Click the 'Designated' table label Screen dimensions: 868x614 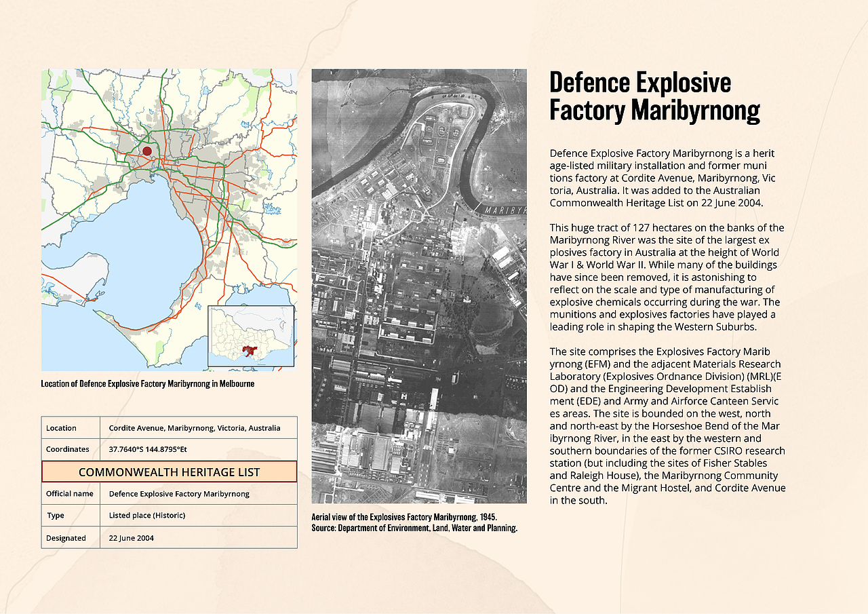[66, 538]
